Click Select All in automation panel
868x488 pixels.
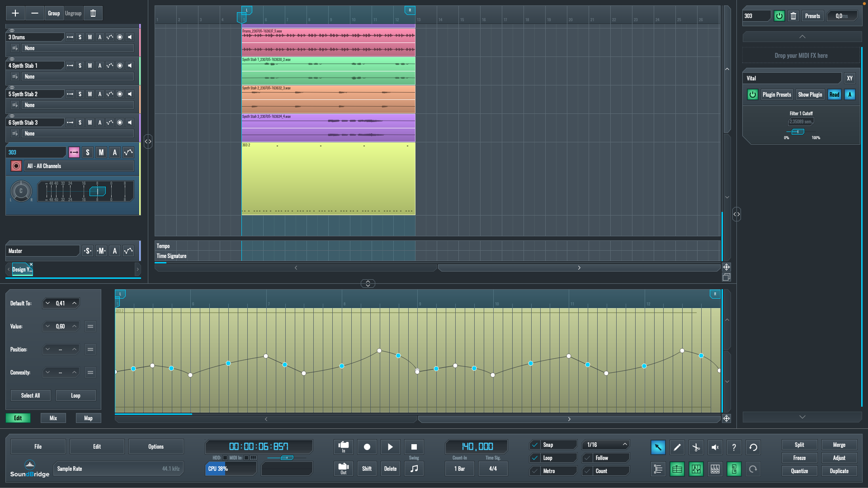(x=30, y=395)
